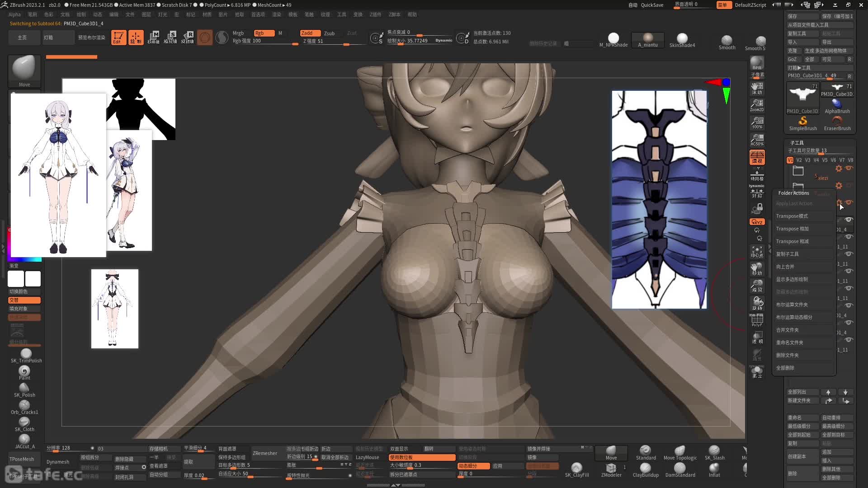Screen dimensions: 868x488
Task: Adjust the Rgb intensity (Rgb强度) slider
Action: pos(264,42)
